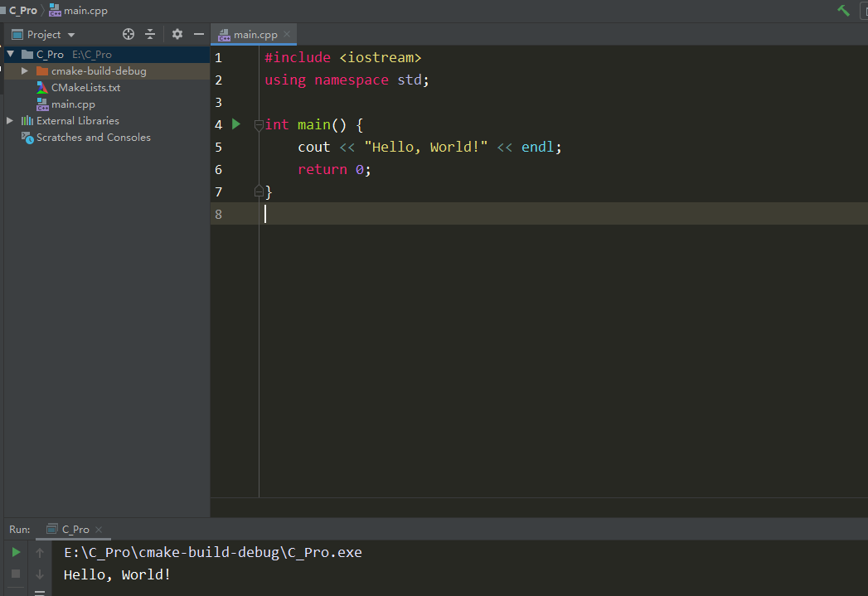Close the C_Pro run tab
868x596 pixels.
pyautogui.click(x=99, y=530)
